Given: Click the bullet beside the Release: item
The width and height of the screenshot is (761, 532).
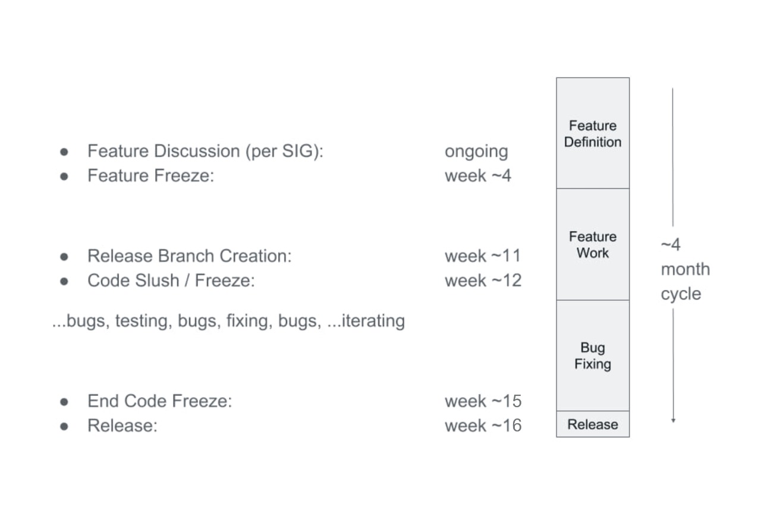Looking at the screenshot, I should pos(64,426).
